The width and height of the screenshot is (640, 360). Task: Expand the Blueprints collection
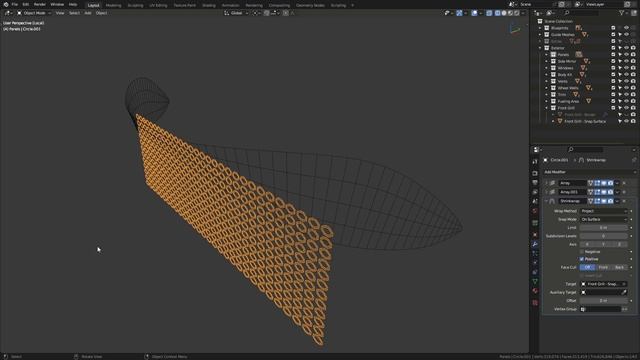pyautogui.click(x=540, y=28)
